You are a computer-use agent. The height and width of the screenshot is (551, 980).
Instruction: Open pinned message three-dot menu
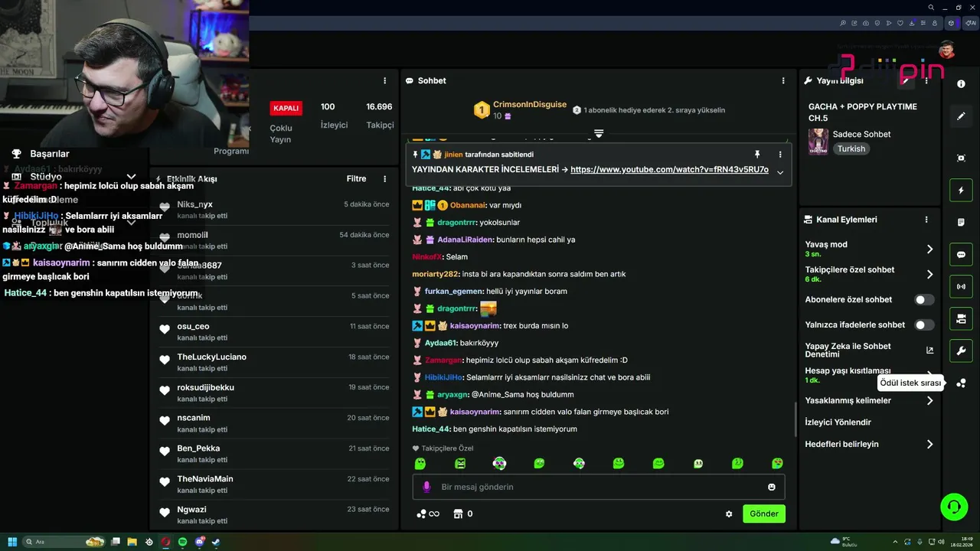pos(780,155)
